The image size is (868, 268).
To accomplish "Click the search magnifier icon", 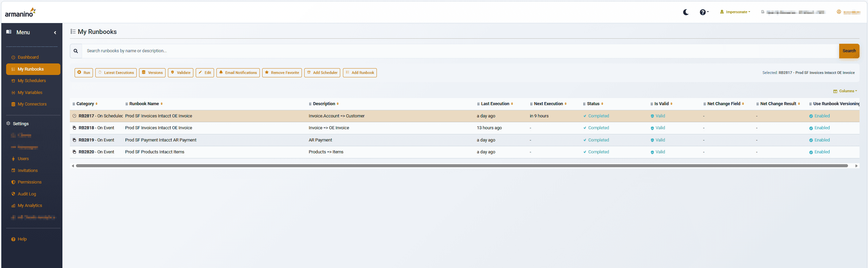I will click(76, 51).
